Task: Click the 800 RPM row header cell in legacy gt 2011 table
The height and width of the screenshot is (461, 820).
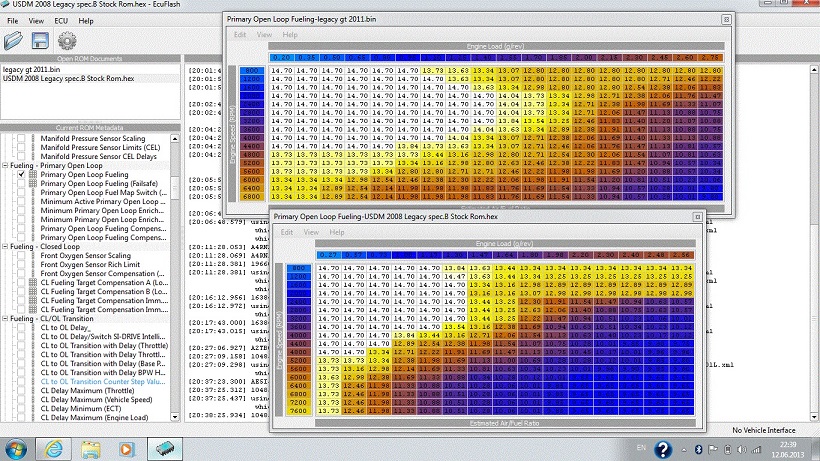Action: pyautogui.click(x=250, y=72)
